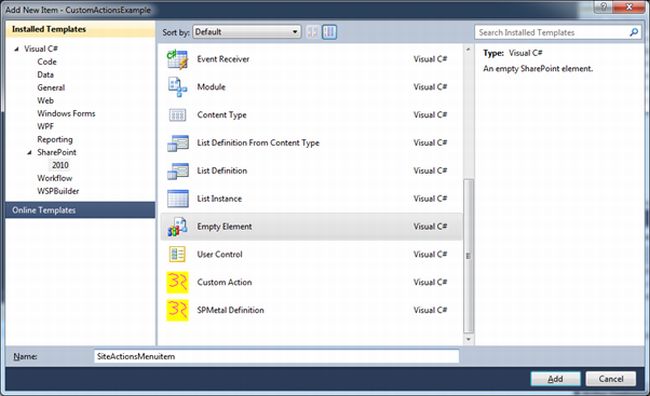This screenshot has width=650, height=396.
Task: Click the Event Receiver template icon
Action: click(x=177, y=59)
